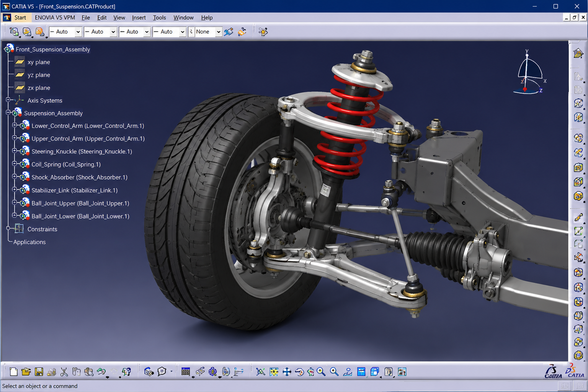
Task: Select Ball_Joint_Lower in the tree
Action: pos(80,216)
